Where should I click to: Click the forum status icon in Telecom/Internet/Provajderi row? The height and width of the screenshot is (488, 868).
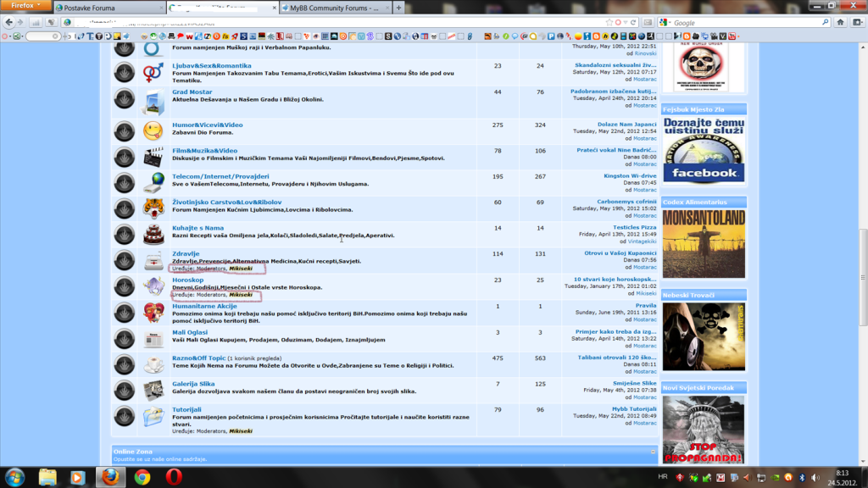tap(125, 183)
